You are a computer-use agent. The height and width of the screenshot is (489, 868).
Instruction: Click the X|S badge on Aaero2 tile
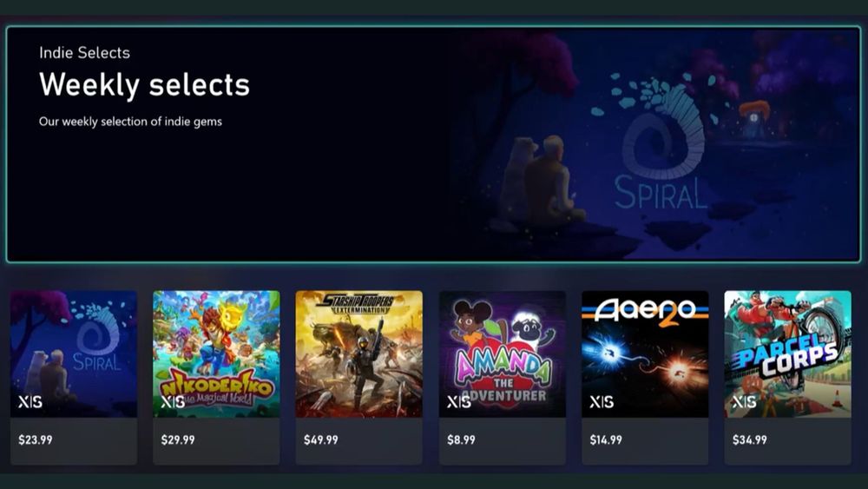pos(602,402)
